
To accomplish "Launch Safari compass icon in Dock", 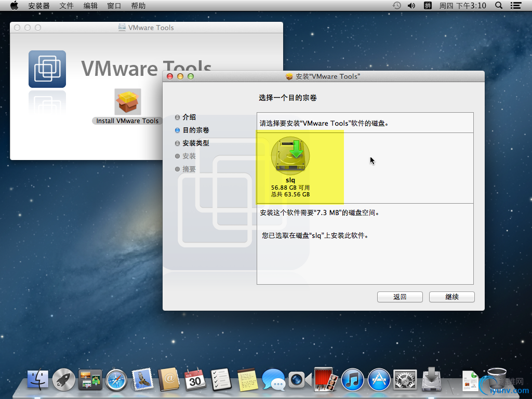I will (x=116, y=380).
